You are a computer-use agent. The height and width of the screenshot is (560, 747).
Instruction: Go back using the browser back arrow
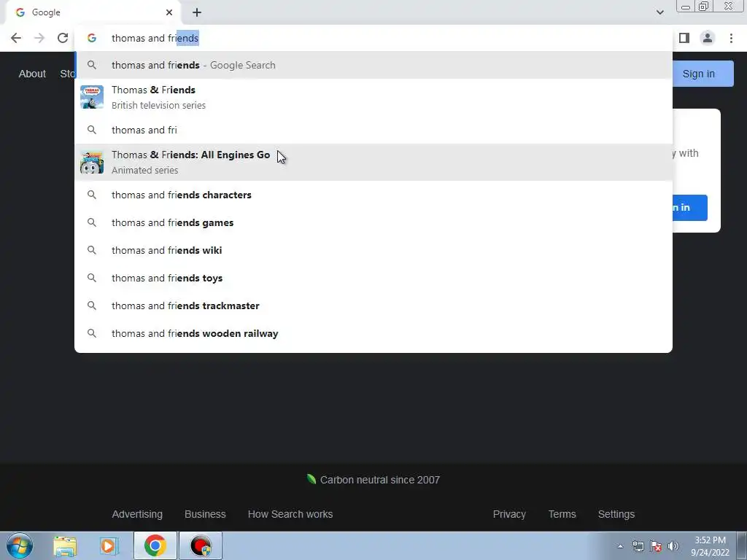click(x=16, y=38)
